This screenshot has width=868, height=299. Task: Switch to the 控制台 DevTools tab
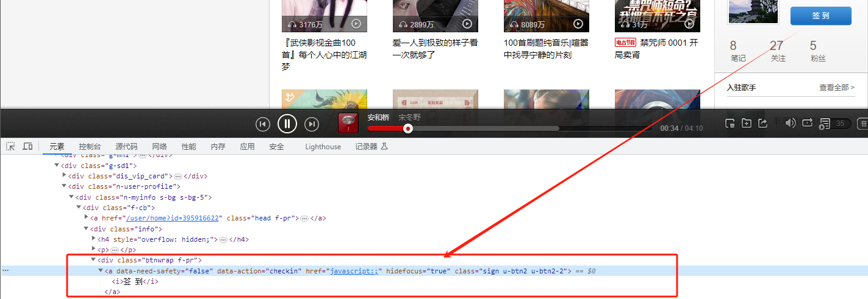click(90, 147)
